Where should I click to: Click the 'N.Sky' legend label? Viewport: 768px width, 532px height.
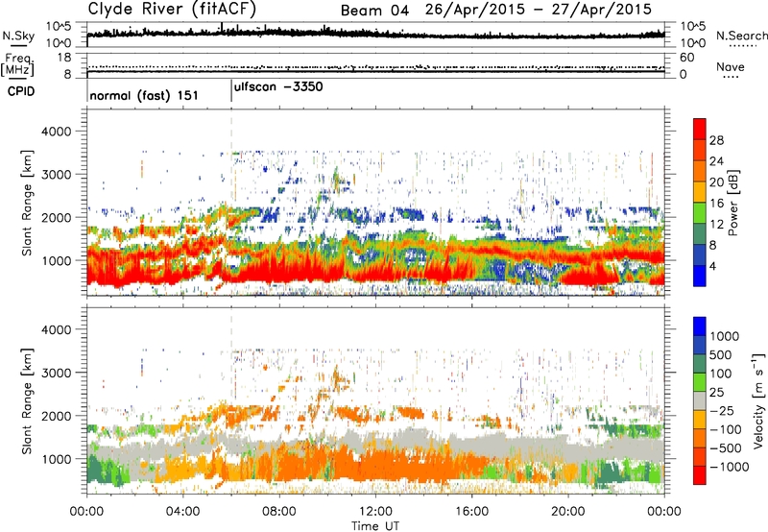click(18, 36)
